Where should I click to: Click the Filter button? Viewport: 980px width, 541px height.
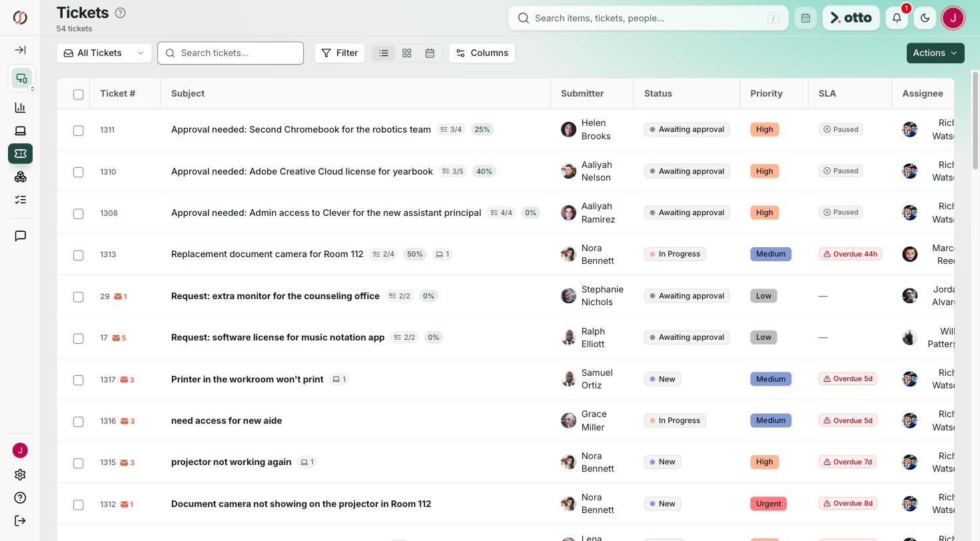[340, 53]
